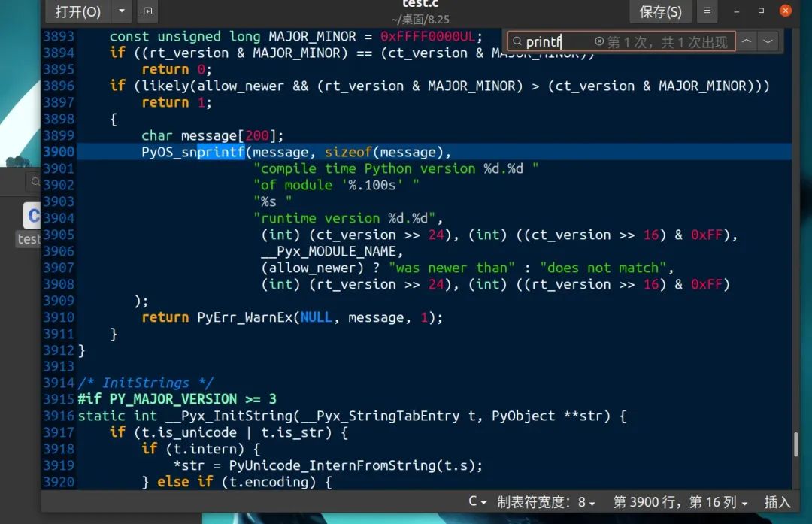Click string "does not match" on line 3907
812x524 pixels.
click(x=603, y=268)
